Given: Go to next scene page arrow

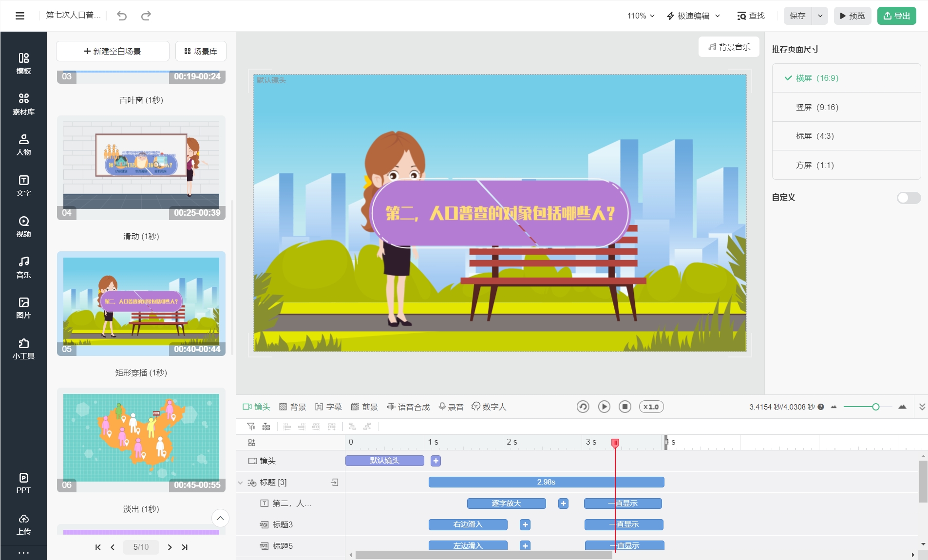Looking at the screenshot, I should click(x=170, y=547).
